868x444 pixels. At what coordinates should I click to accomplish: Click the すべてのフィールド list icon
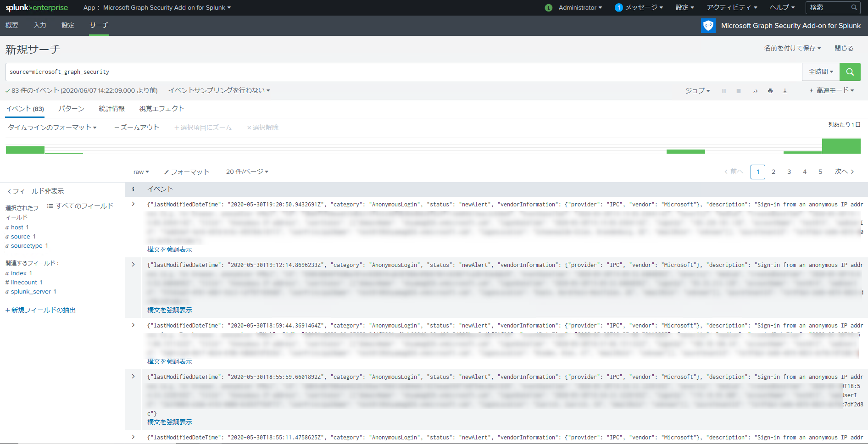50,206
